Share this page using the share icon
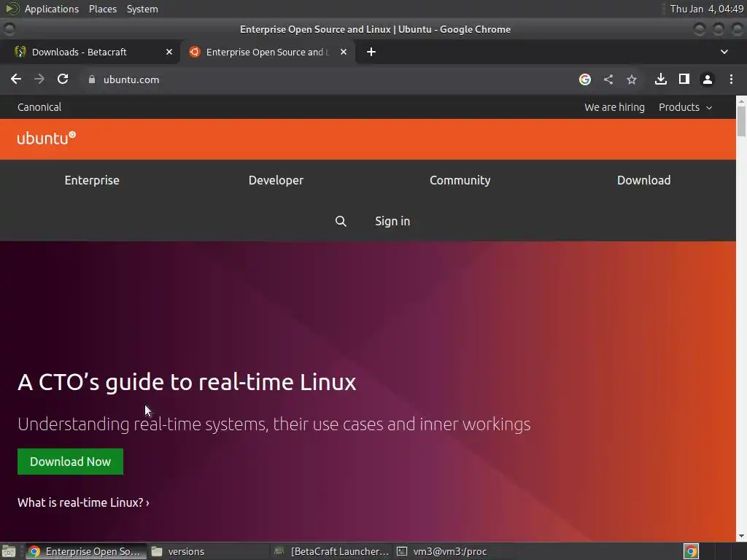This screenshot has width=747, height=560. click(608, 79)
